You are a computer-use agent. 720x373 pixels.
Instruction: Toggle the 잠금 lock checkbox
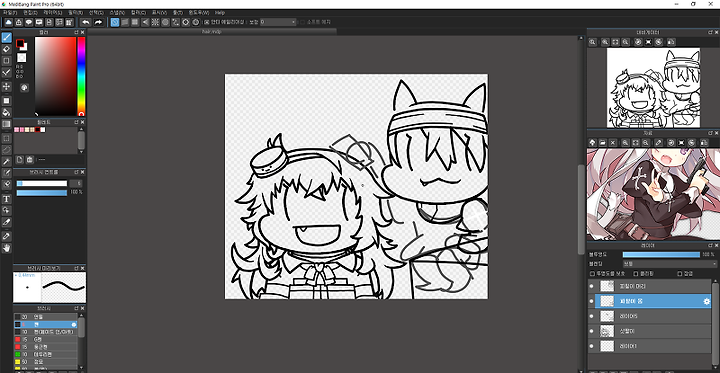(680, 273)
